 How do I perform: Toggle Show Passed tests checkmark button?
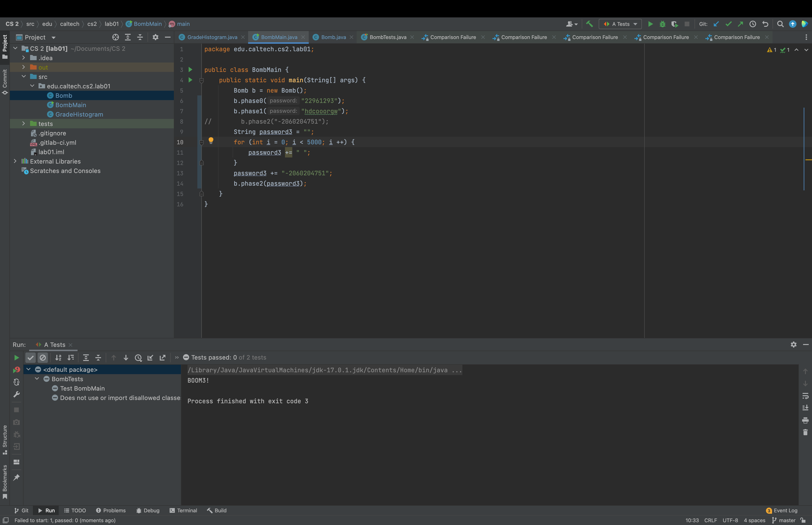pyautogui.click(x=31, y=358)
